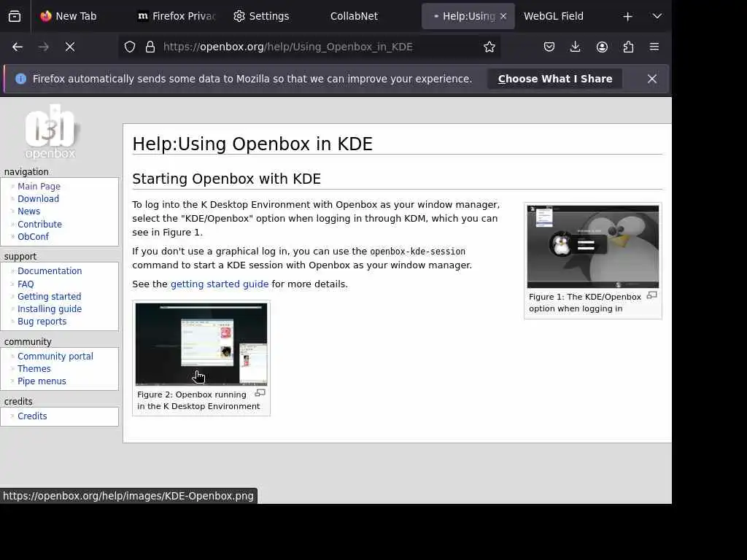Enlarge Figure 1 using the magnify icon
The width and height of the screenshot is (747, 560).
pyautogui.click(x=651, y=295)
